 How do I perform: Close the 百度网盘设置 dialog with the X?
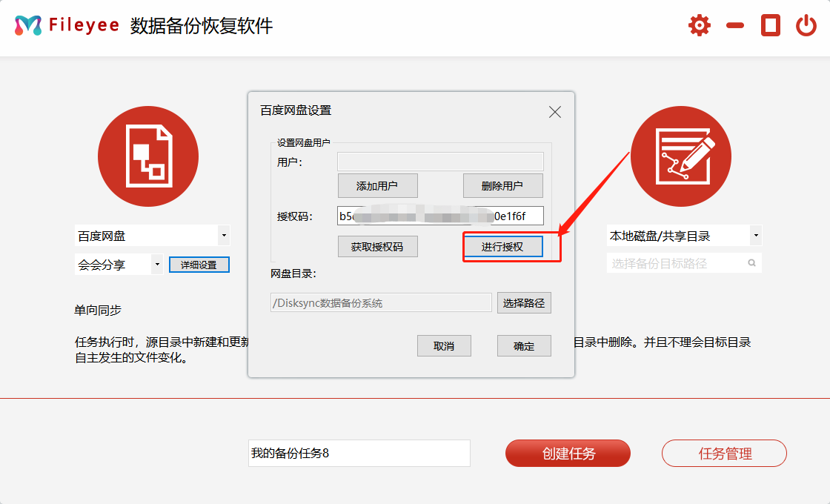[x=554, y=112]
